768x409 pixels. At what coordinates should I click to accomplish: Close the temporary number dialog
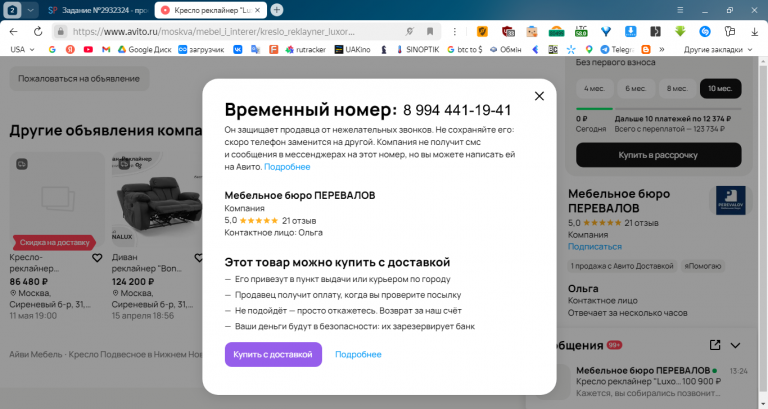click(539, 96)
